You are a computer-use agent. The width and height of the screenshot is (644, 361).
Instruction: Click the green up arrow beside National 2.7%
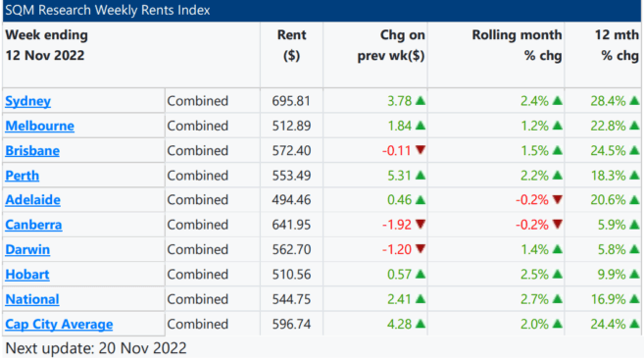coord(558,299)
